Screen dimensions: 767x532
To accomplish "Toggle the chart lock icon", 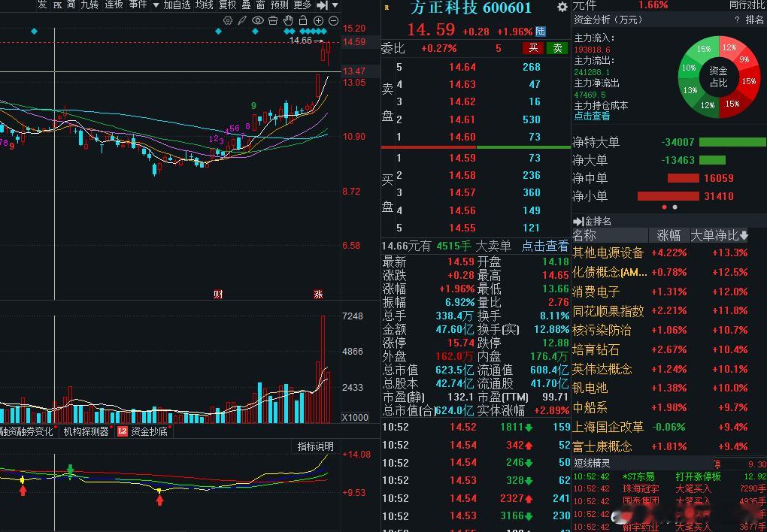I will click(x=303, y=20).
